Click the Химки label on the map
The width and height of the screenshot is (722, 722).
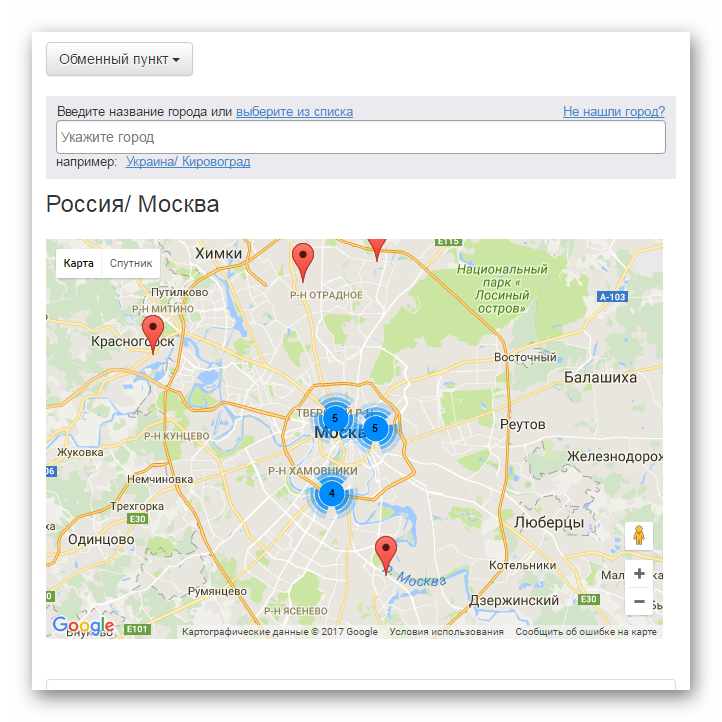[x=218, y=253]
